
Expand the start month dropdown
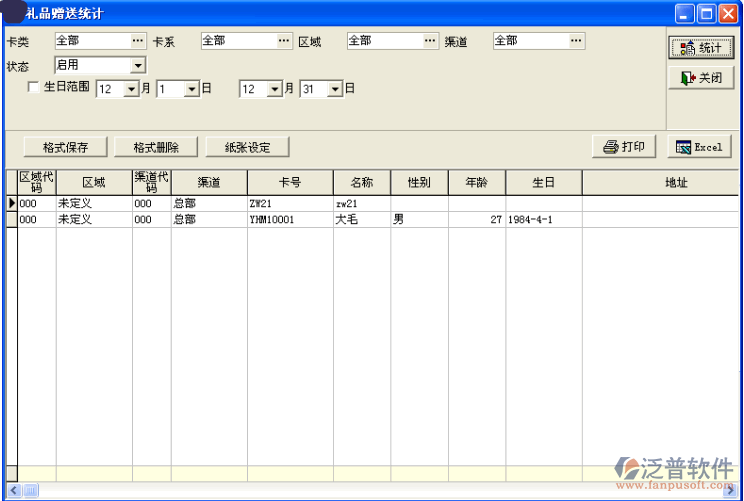[x=131, y=89]
